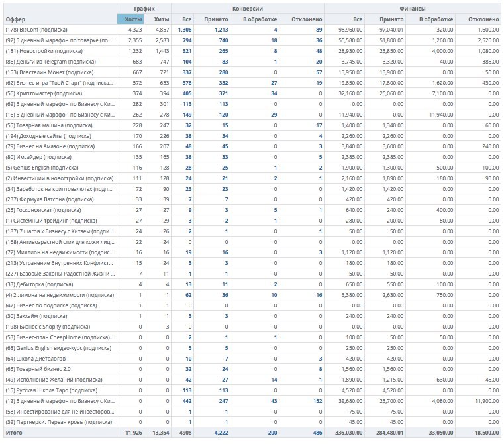Screen dimensions: 504x444
Task: Select the (153) Властелин Монет offer
Action: point(50,72)
